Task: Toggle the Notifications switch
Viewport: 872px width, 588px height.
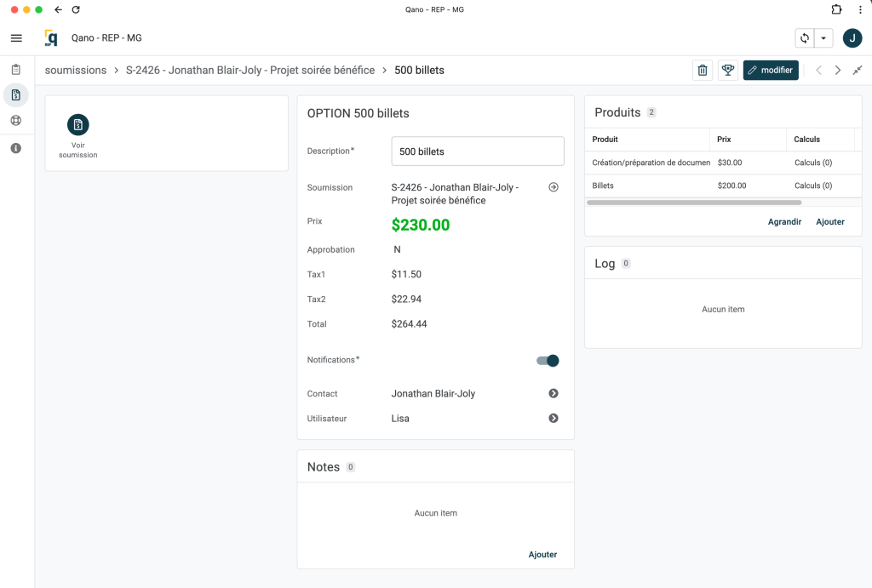Action: tap(548, 361)
